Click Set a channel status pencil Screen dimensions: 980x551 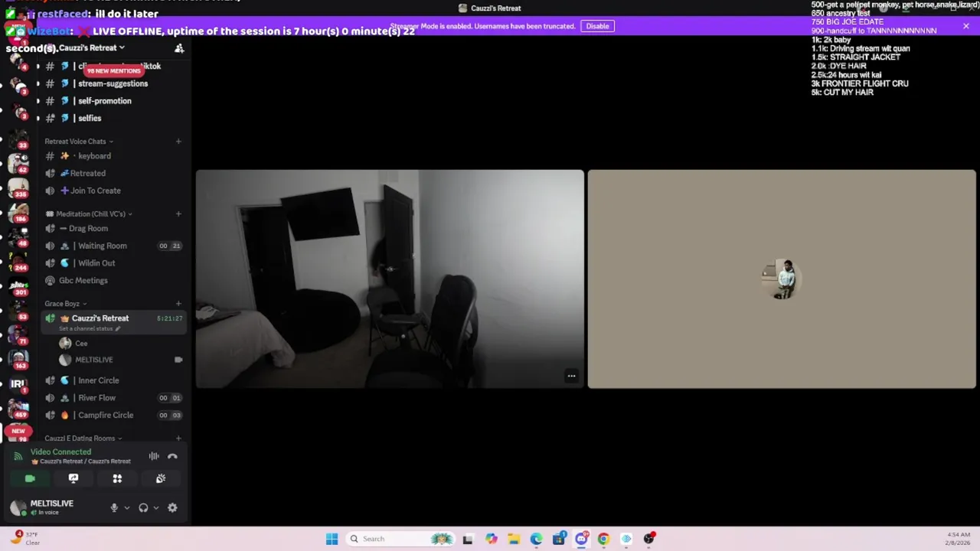(118, 329)
